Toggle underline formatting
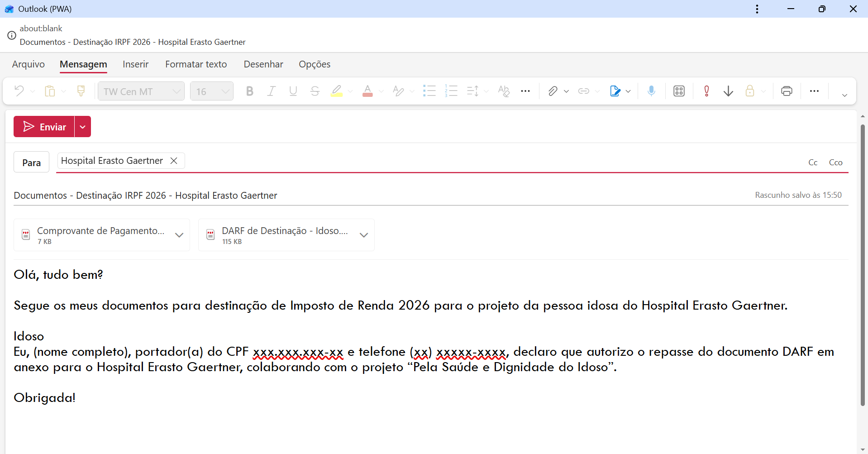This screenshot has width=868, height=454. coord(293,91)
